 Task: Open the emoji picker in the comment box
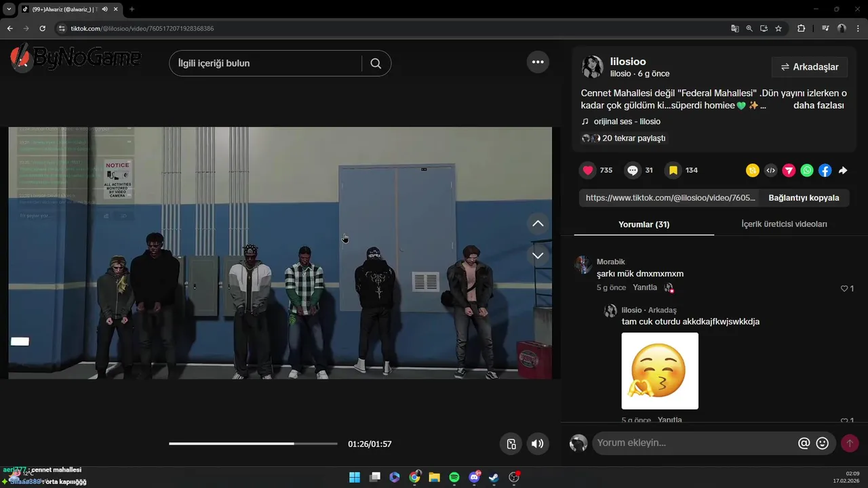[x=823, y=443]
